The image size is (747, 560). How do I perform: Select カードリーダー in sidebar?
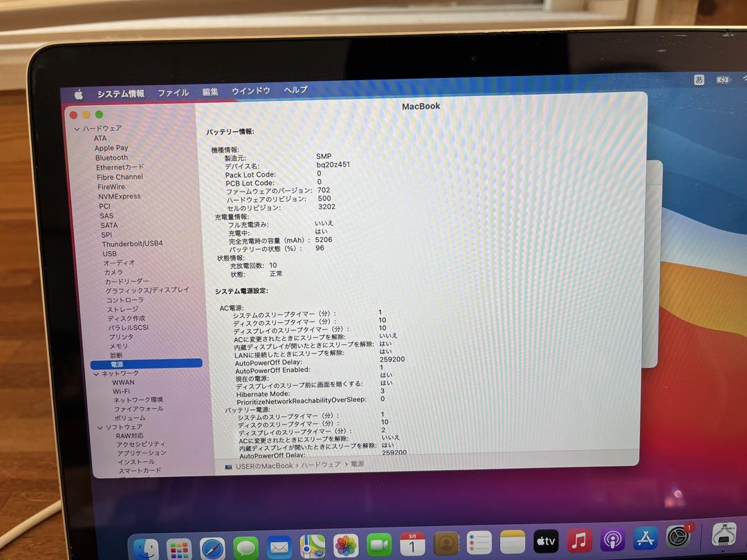pyautogui.click(x=127, y=281)
